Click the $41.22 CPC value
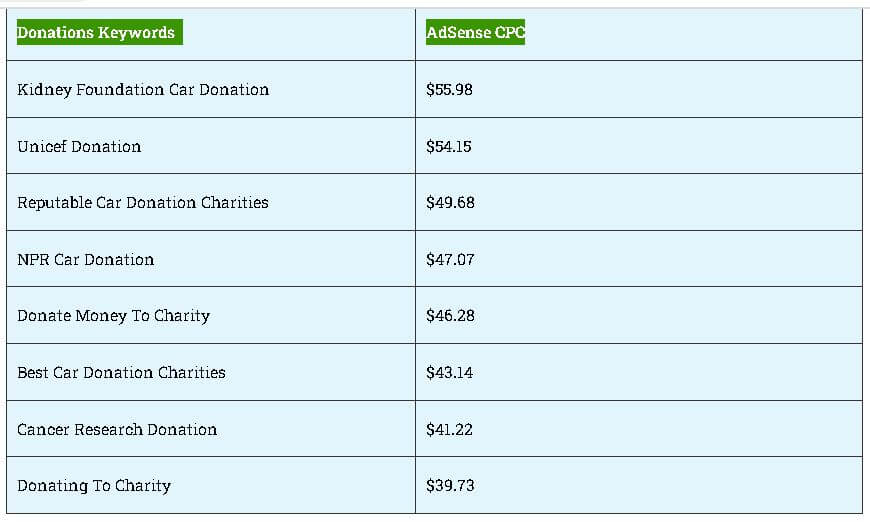 (449, 430)
